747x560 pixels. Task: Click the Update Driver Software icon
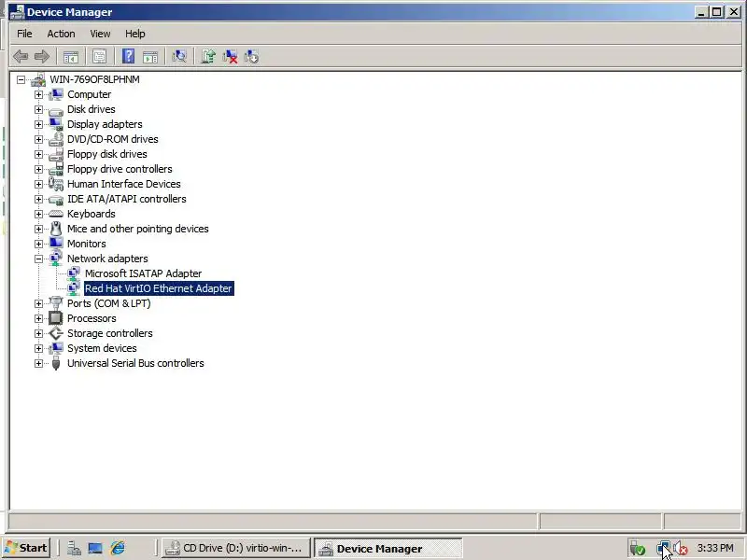[208, 57]
